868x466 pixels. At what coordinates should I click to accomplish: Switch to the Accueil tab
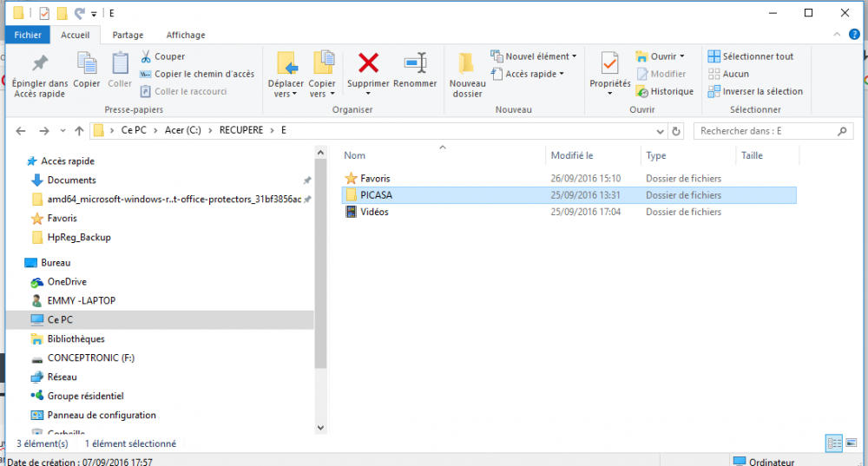point(76,35)
